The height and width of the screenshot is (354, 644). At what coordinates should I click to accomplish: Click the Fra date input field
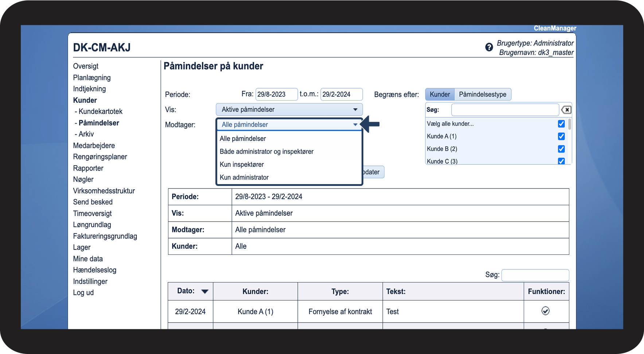click(x=276, y=94)
